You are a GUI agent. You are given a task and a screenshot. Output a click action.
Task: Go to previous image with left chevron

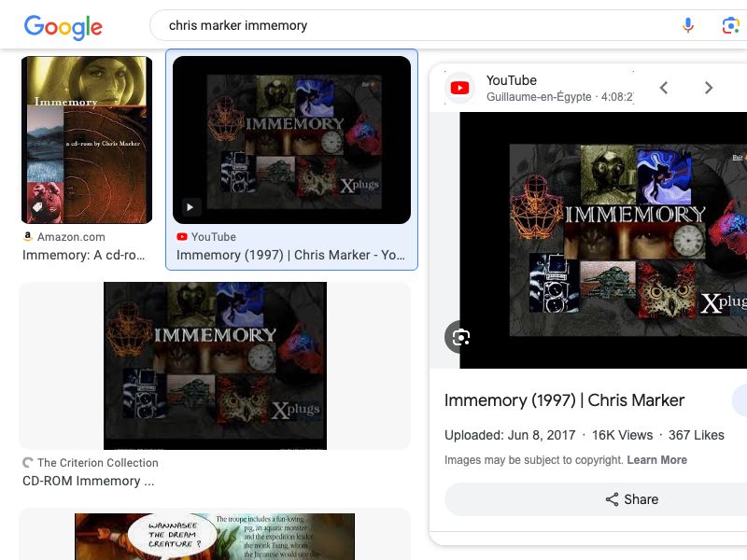(664, 88)
